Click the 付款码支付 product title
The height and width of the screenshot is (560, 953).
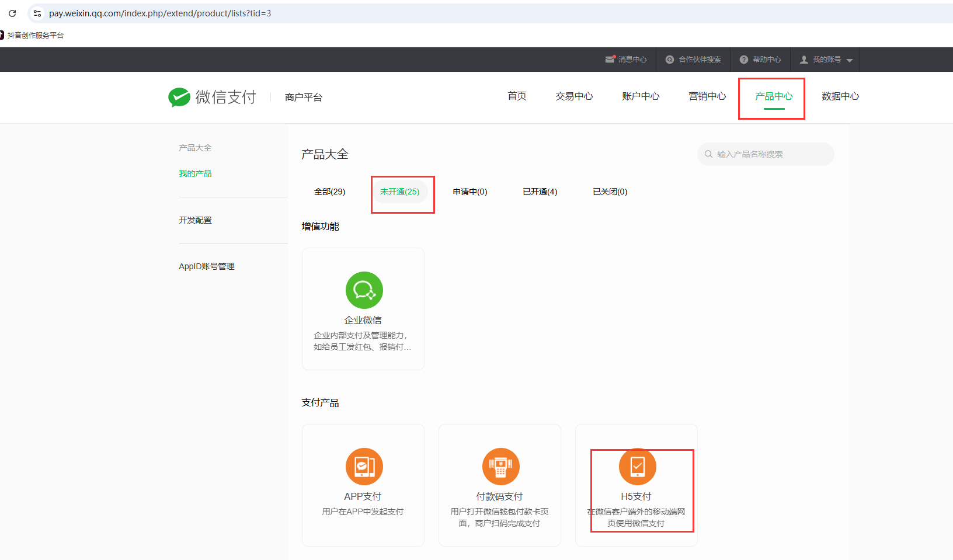click(x=499, y=496)
